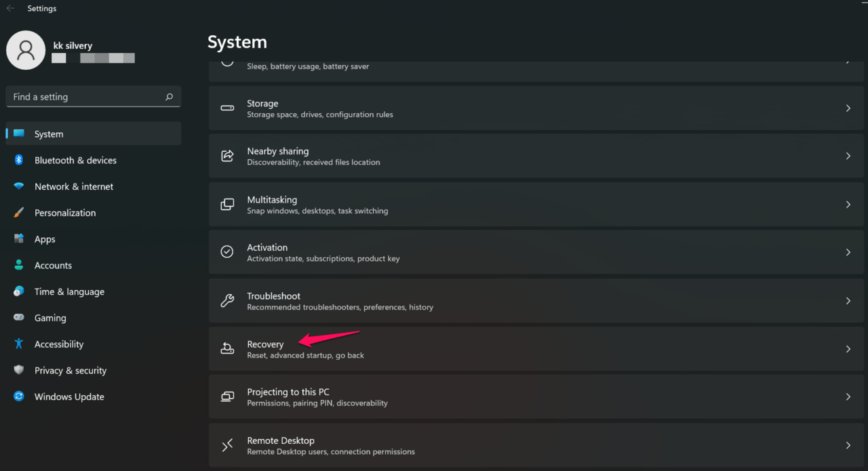Click the Windows Update icon in sidebar
868x471 pixels.
click(x=19, y=396)
